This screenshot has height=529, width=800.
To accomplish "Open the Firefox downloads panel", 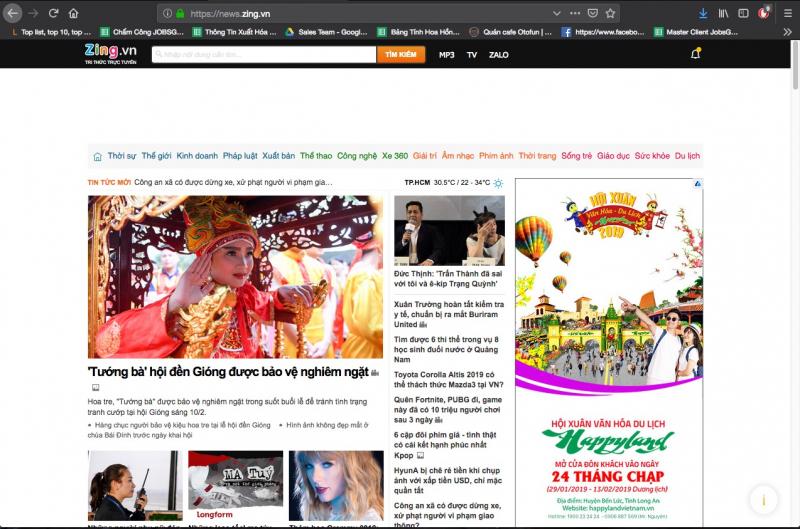I will 703,13.
